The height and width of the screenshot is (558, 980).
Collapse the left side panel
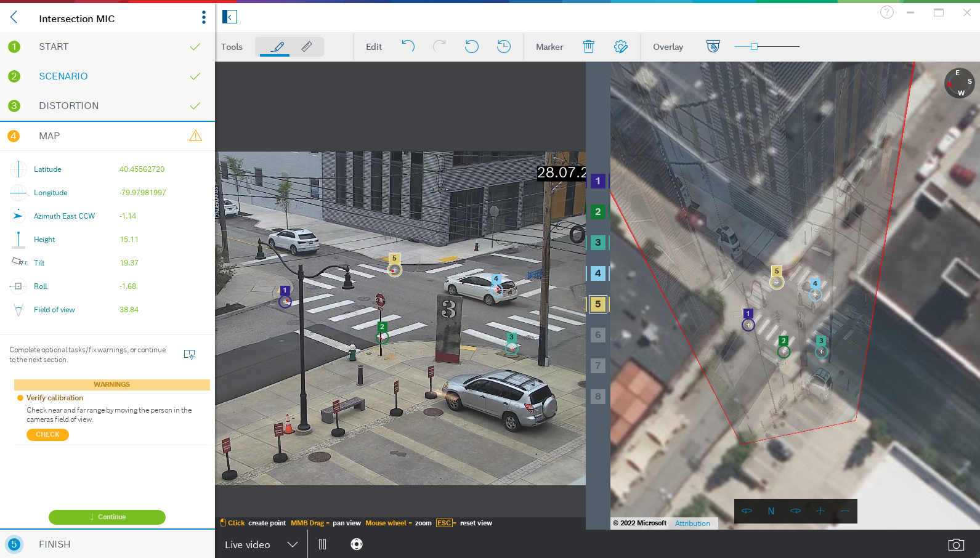230,17
